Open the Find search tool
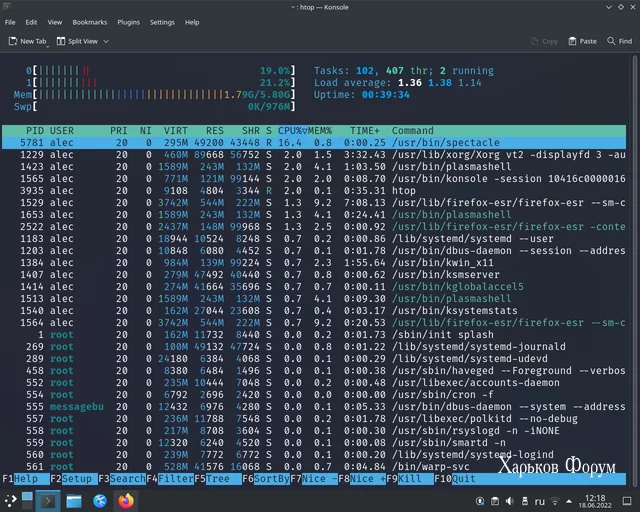 pos(619,41)
